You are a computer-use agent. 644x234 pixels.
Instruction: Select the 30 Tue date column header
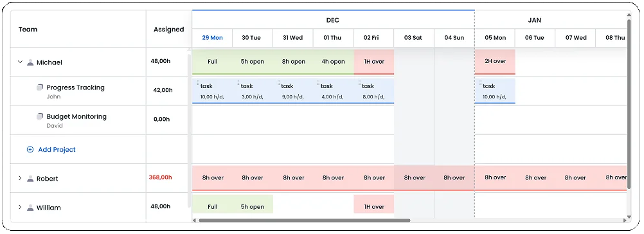(253, 38)
